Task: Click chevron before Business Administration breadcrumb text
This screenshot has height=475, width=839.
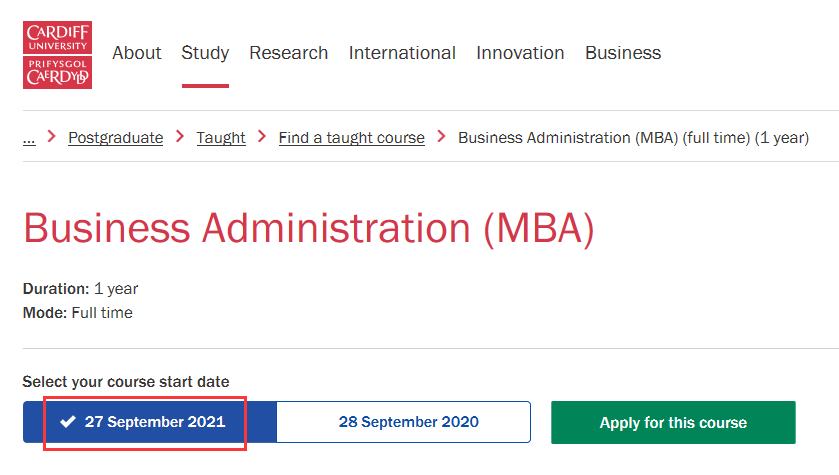Action: click(441, 136)
